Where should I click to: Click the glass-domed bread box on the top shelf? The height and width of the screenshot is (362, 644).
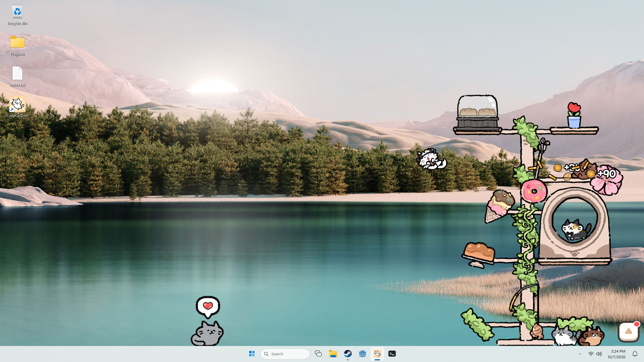pyautogui.click(x=477, y=113)
